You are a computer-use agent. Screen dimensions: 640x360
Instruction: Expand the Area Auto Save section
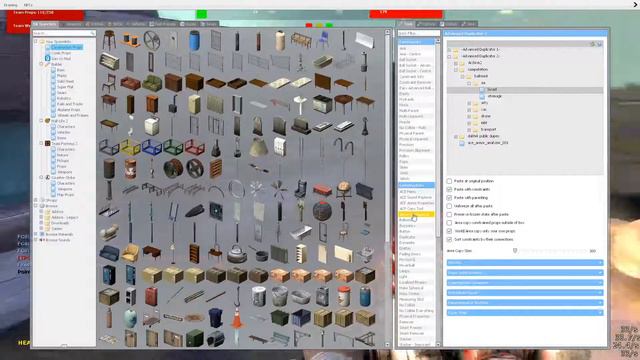525,293
